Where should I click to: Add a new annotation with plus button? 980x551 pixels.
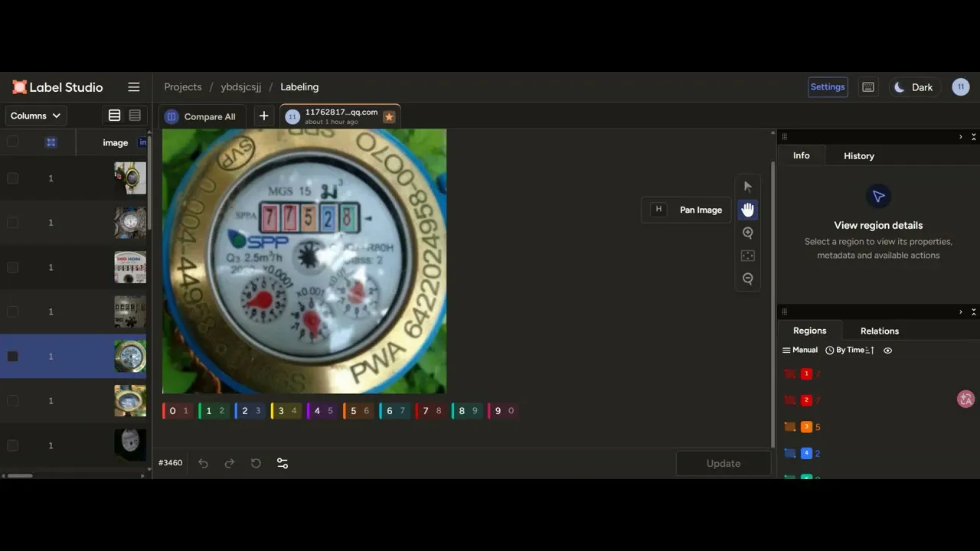coord(263,116)
